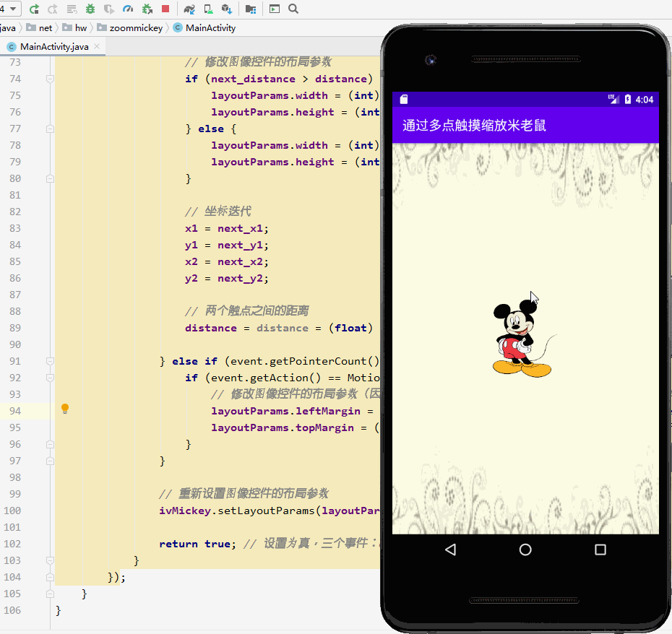Open the AVD Manager device icon

tap(208, 9)
